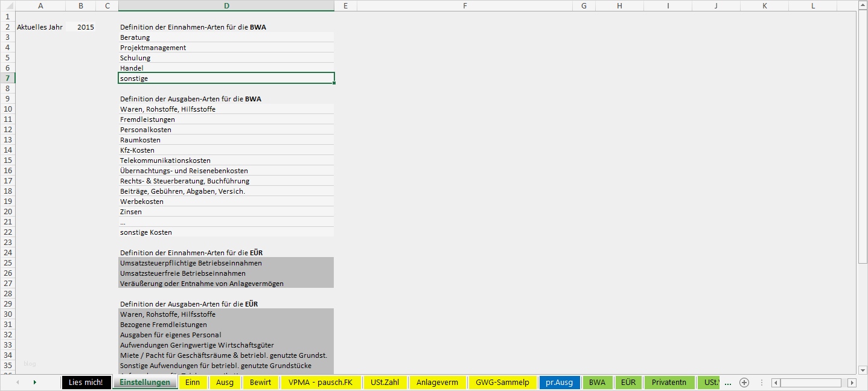Select column H header
The image size is (868, 391).
click(x=619, y=5)
